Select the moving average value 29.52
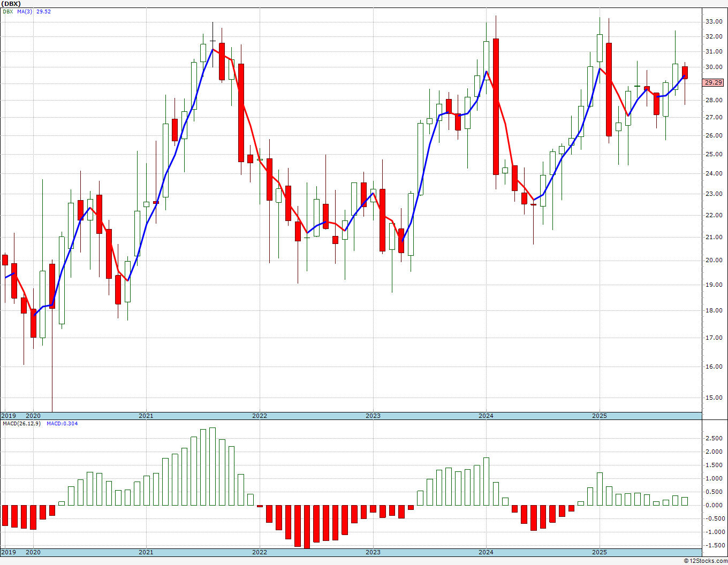The image size is (728, 565). (43, 11)
